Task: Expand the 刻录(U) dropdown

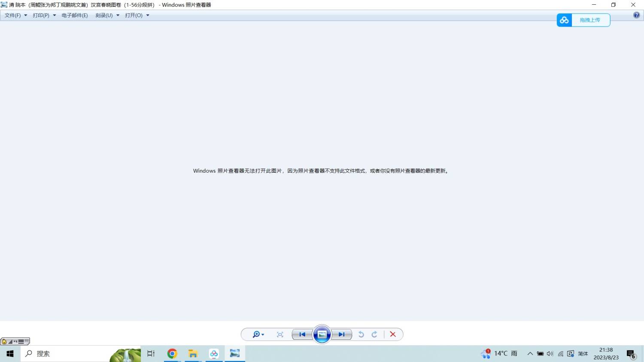Action: 107,15
